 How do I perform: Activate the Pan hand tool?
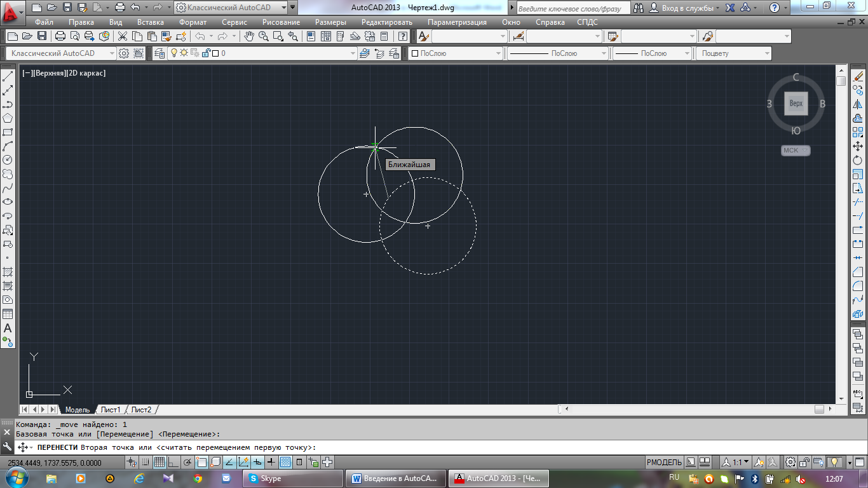click(250, 36)
